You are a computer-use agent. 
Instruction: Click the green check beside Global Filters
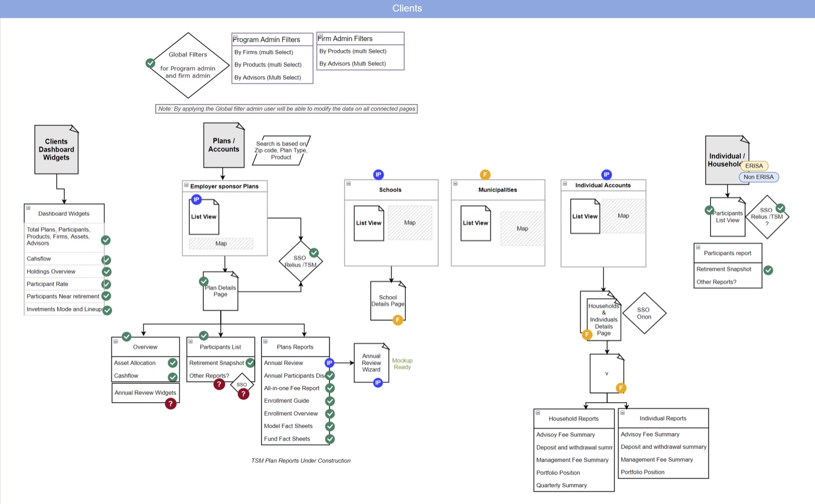pos(150,63)
